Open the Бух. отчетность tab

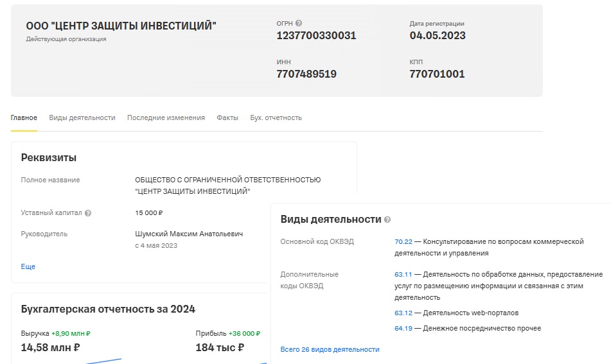[276, 117]
